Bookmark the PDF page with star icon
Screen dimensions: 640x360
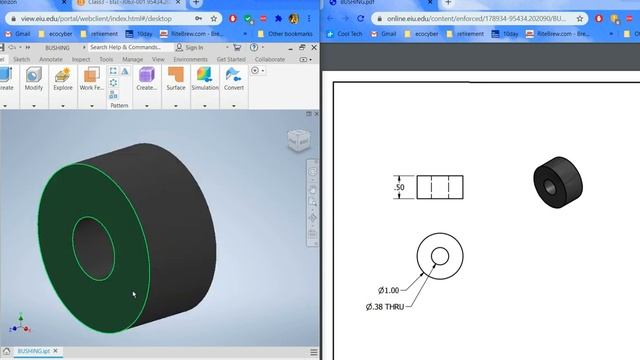click(580, 18)
